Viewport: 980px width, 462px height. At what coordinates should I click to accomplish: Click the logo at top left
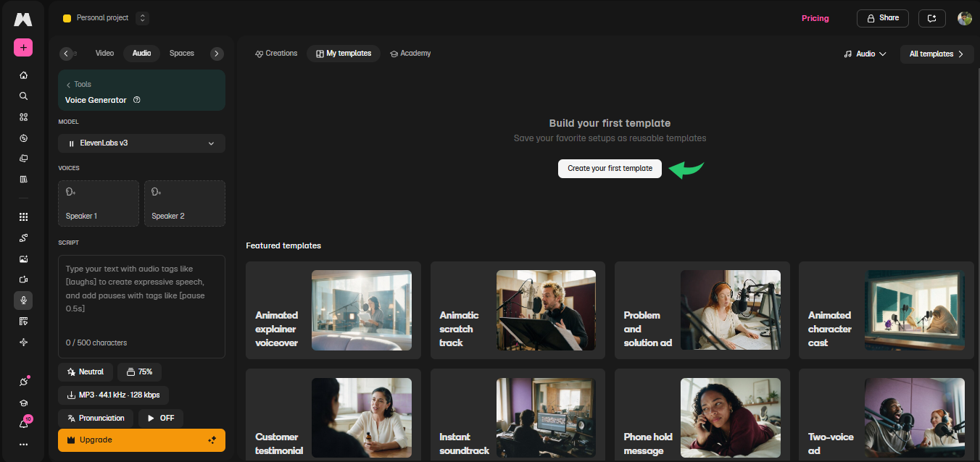tap(23, 19)
